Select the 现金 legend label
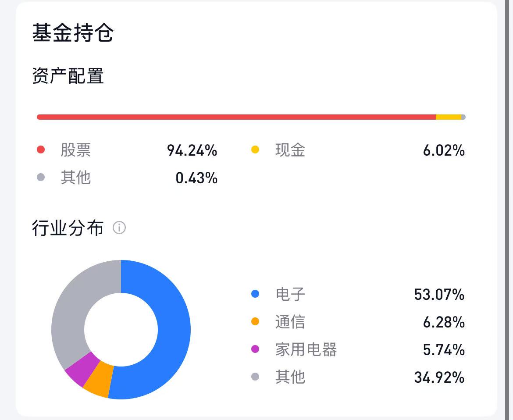The height and width of the screenshot is (420, 513). click(x=290, y=150)
